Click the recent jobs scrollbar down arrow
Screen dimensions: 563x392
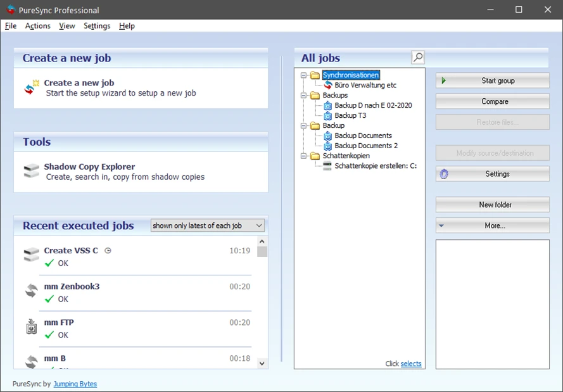[262, 364]
